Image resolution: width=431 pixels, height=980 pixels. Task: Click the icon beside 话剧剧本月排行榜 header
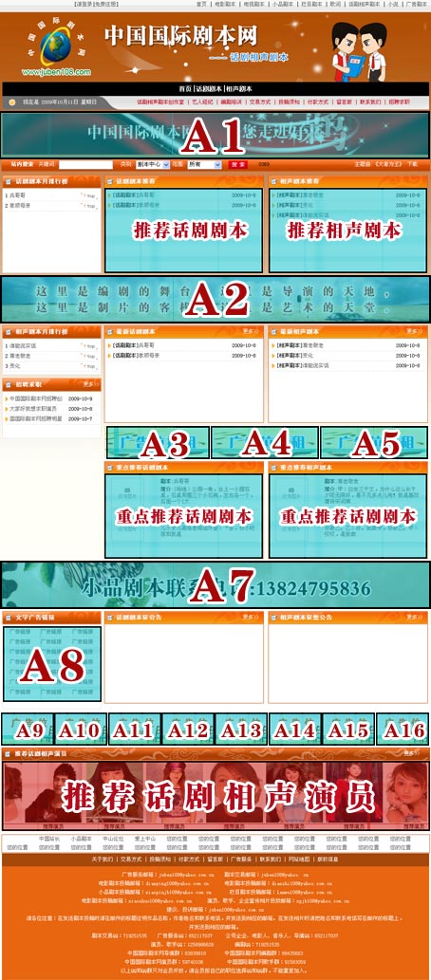(9, 181)
